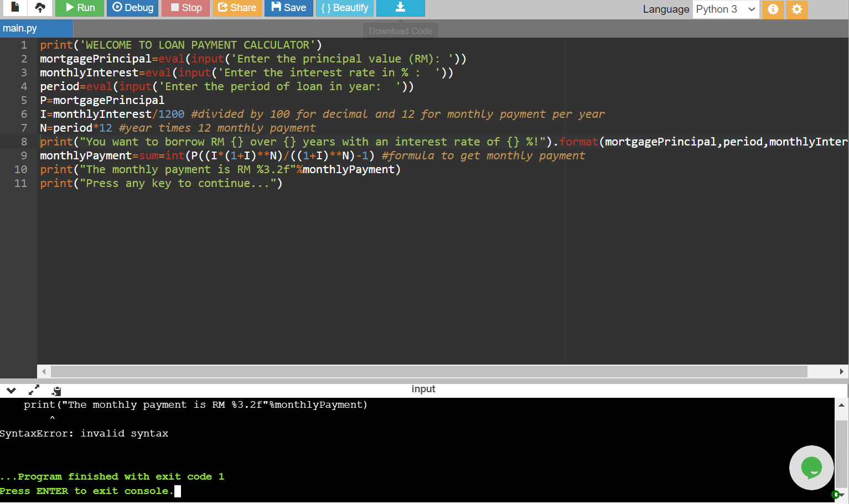Screen dimensions: 849x504
Task: Open the info panel
Action: pos(773,10)
